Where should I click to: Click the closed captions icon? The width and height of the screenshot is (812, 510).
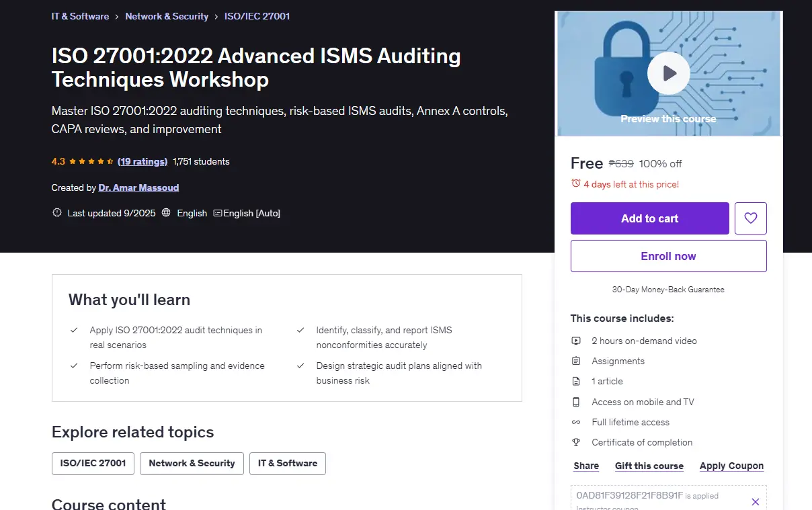(x=218, y=213)
